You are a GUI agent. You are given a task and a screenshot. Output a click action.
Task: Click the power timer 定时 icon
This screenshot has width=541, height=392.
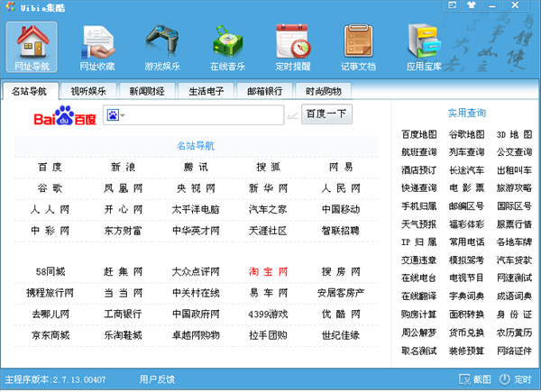point(504,379)
